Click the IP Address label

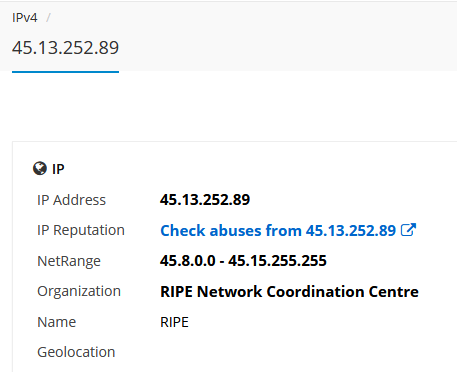[71, 200]
